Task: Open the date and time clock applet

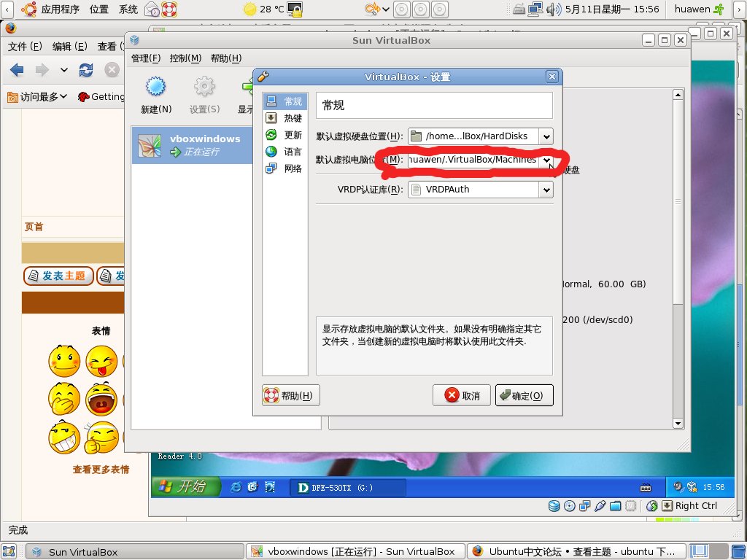Action: pos(612,9)
